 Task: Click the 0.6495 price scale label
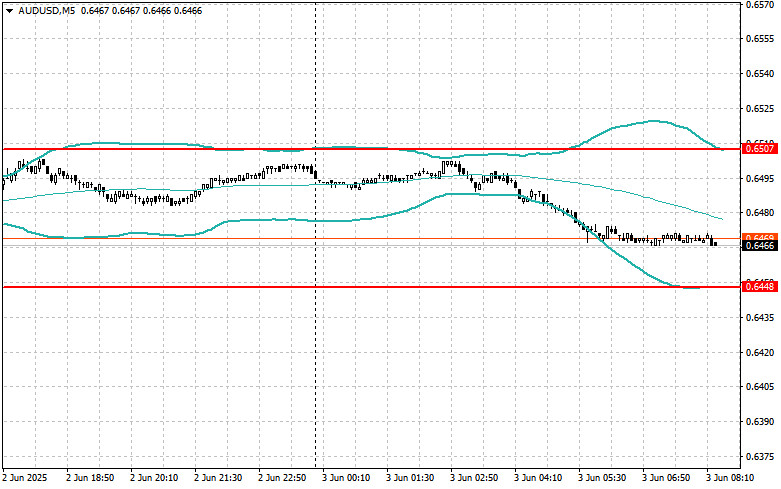click(x=760, y=178)
